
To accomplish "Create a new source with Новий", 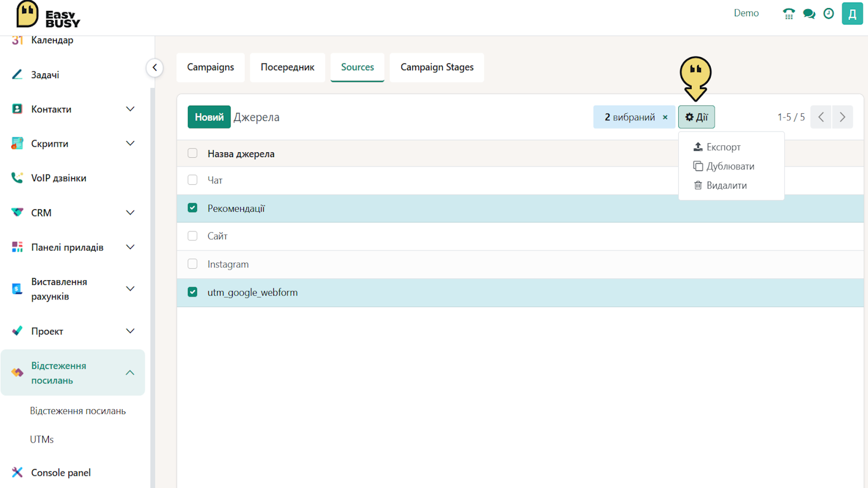I will tap(209, 117).
